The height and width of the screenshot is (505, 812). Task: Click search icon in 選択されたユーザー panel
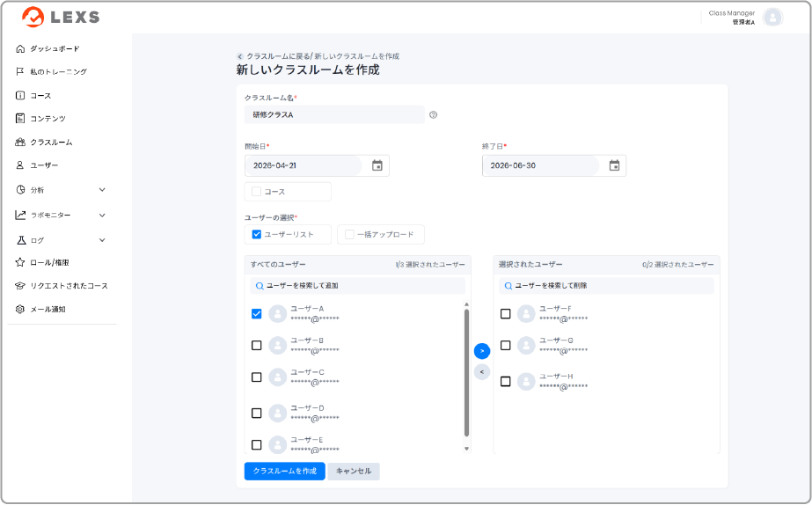(508, 286)
